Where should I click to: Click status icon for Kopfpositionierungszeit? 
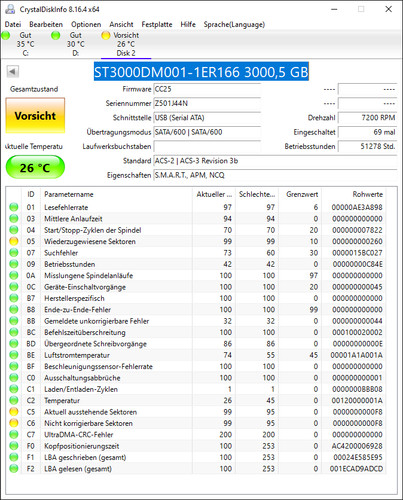click(14, 446)
